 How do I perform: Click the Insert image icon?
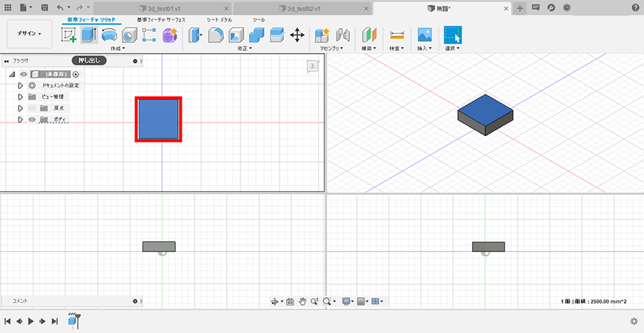(424, 34)
